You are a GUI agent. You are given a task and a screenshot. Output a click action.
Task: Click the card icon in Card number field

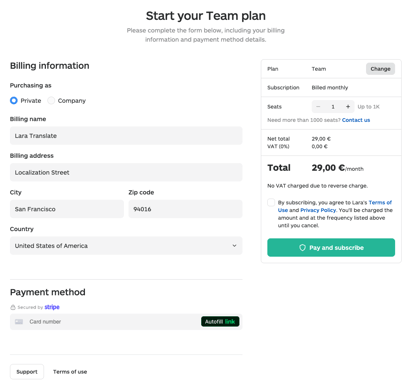tap(19, 322)
